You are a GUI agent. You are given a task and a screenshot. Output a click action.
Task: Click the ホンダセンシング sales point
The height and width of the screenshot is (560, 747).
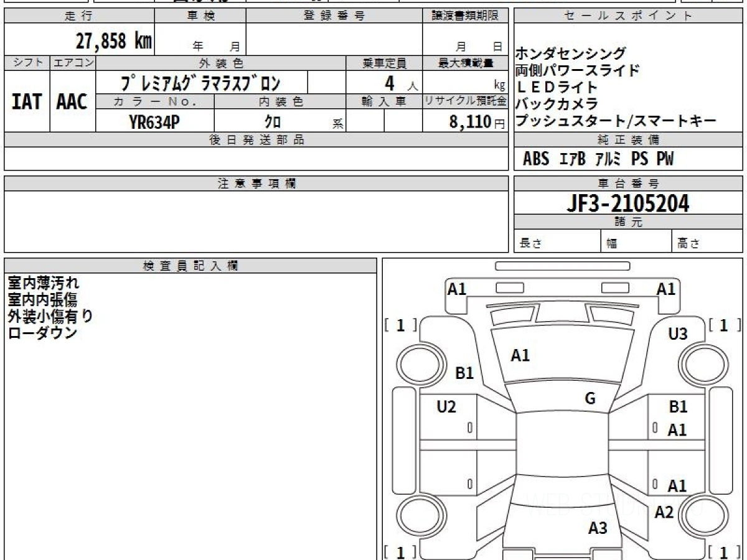(570, 54)
